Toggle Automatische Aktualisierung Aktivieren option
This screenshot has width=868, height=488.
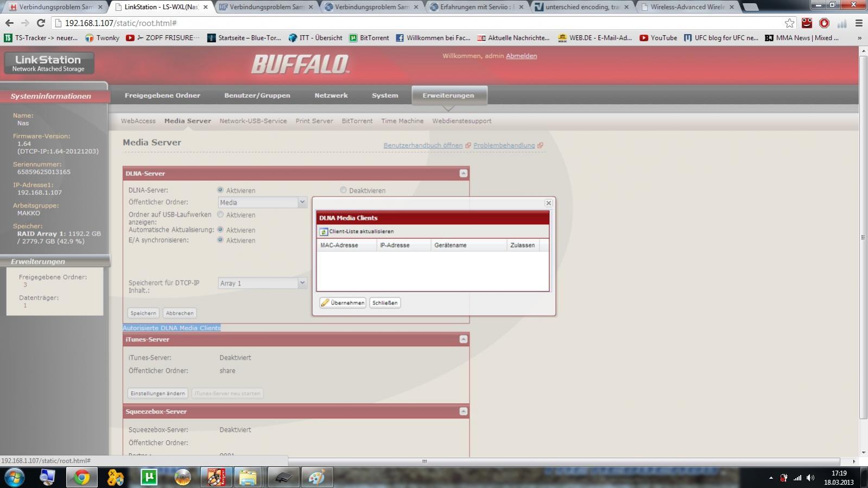[220, 230]
